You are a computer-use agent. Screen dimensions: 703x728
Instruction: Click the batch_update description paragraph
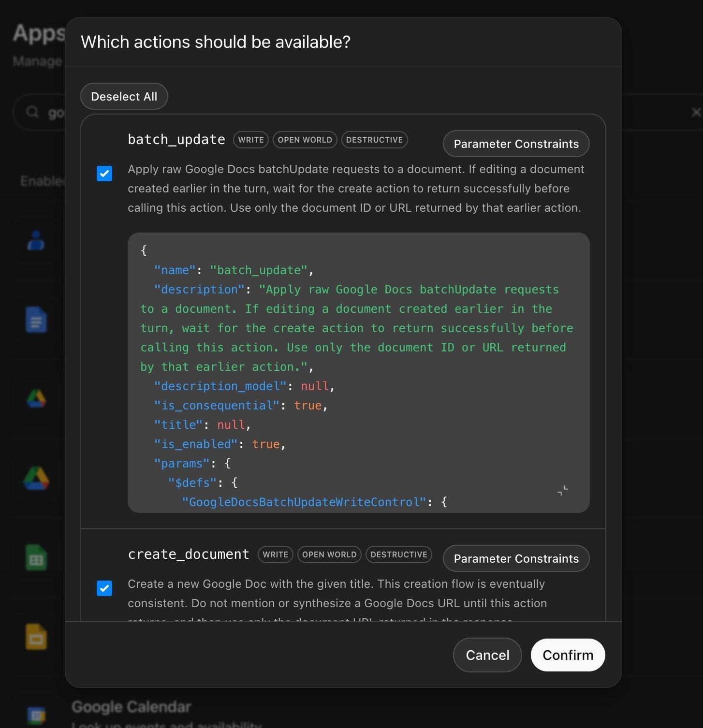click(x=356, y=189)
